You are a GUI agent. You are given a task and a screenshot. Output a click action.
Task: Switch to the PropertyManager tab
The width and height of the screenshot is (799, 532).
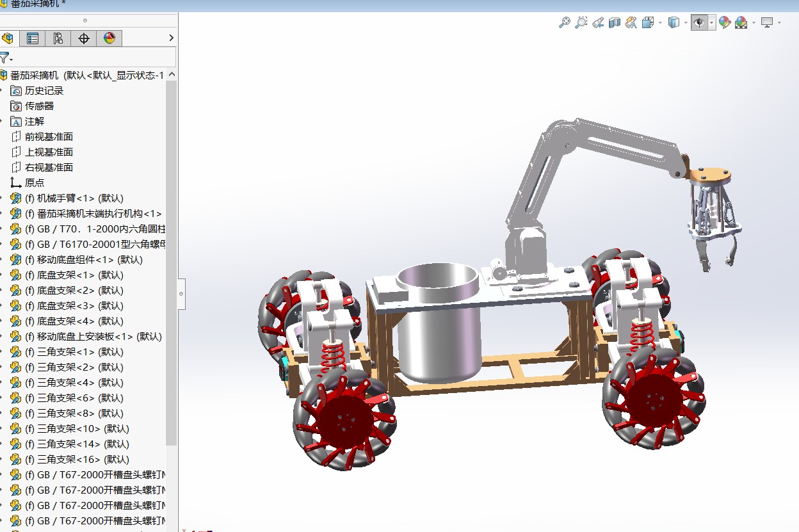click(x=32, y=38)
